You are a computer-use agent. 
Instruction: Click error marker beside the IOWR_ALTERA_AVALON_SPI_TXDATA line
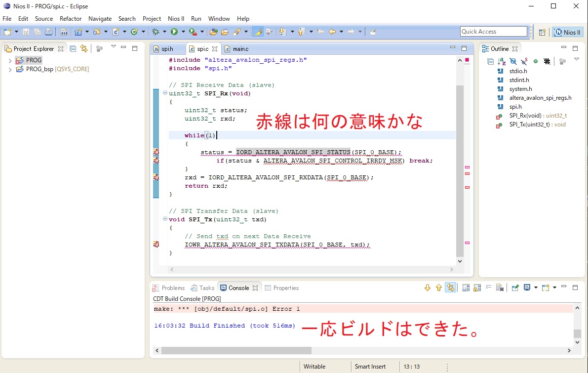156,245
